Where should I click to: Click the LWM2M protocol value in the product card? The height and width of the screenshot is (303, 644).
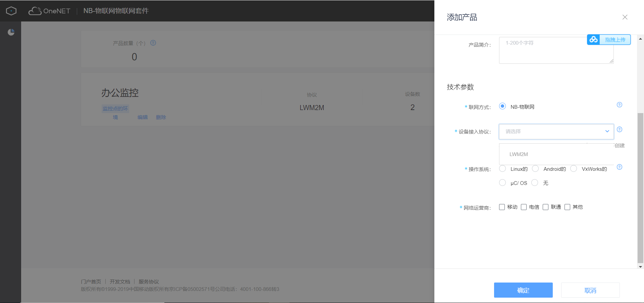(x=312, y=108)
